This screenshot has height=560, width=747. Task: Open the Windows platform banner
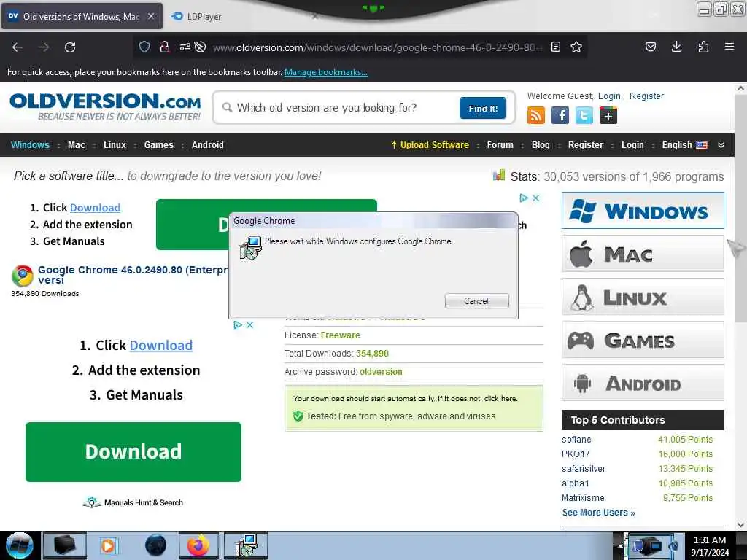[x=643, y=211]
